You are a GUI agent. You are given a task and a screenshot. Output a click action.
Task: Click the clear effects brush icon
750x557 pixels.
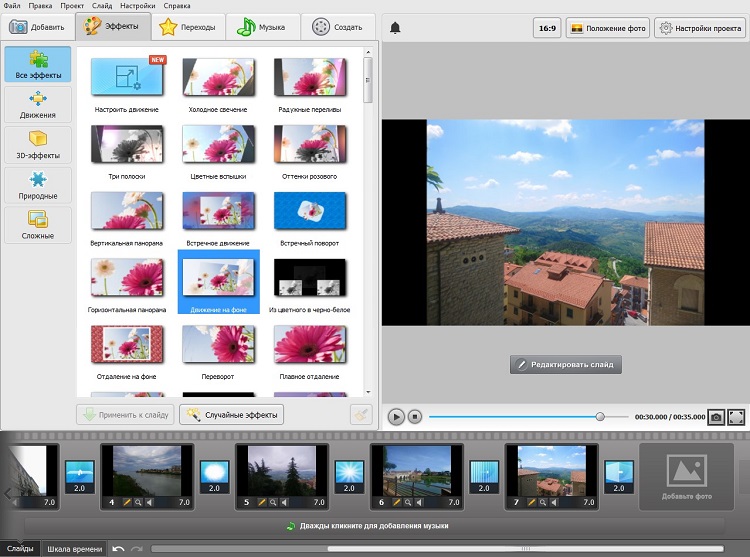[361, 415]
